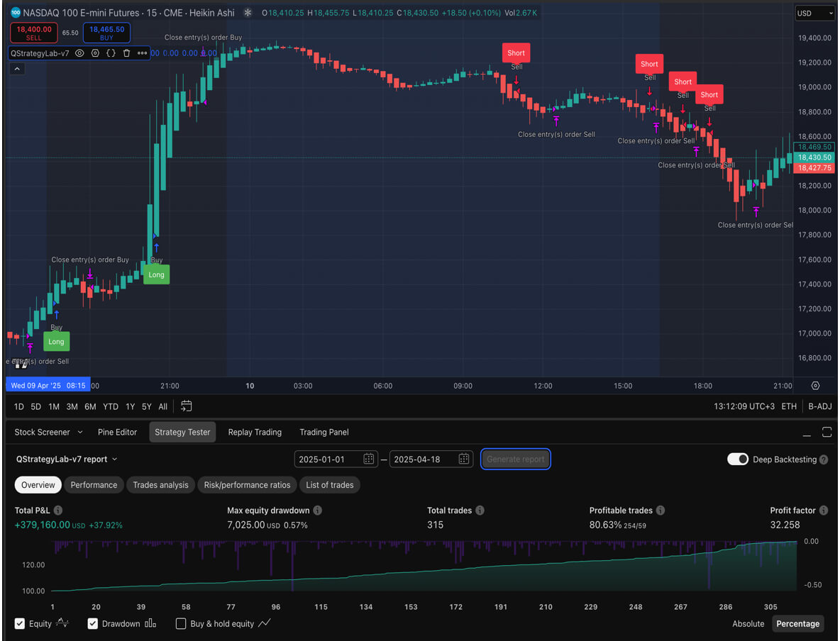Select the All time range
840x641 pixels.
(x=163, y=406)
